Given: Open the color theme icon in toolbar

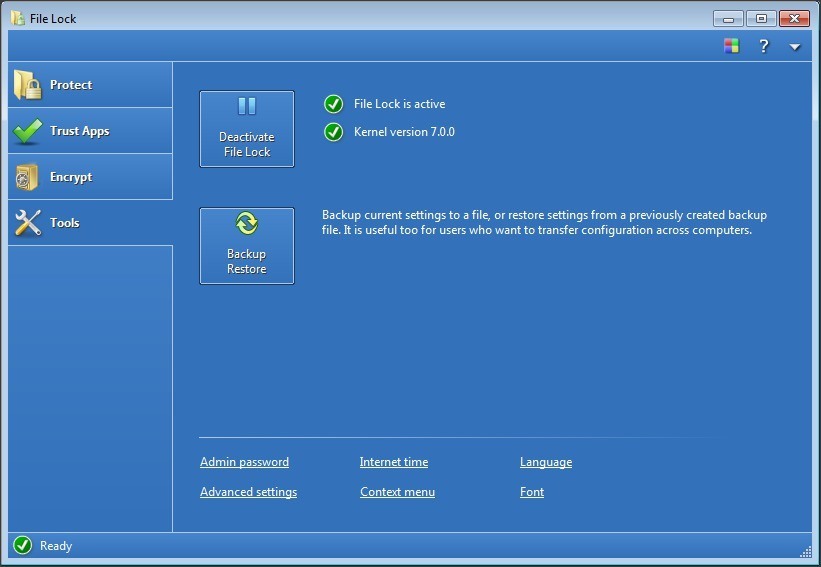Looking at the screenshot, I should 731,46.
